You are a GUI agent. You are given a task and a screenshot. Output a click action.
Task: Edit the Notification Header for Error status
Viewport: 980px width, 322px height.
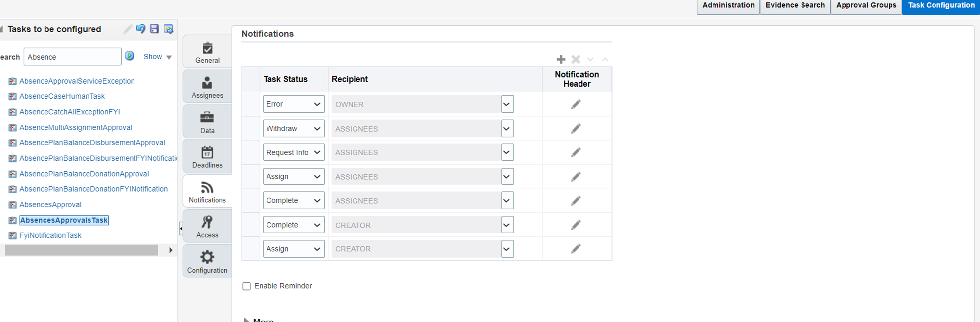[576, 104]
